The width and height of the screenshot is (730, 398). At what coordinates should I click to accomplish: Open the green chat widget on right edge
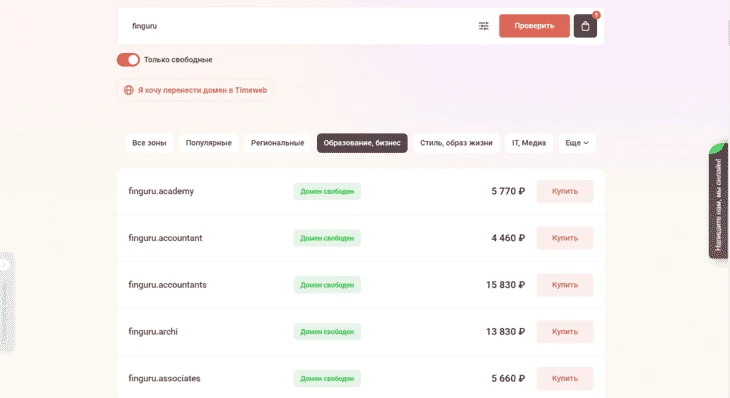pos(718,201)
